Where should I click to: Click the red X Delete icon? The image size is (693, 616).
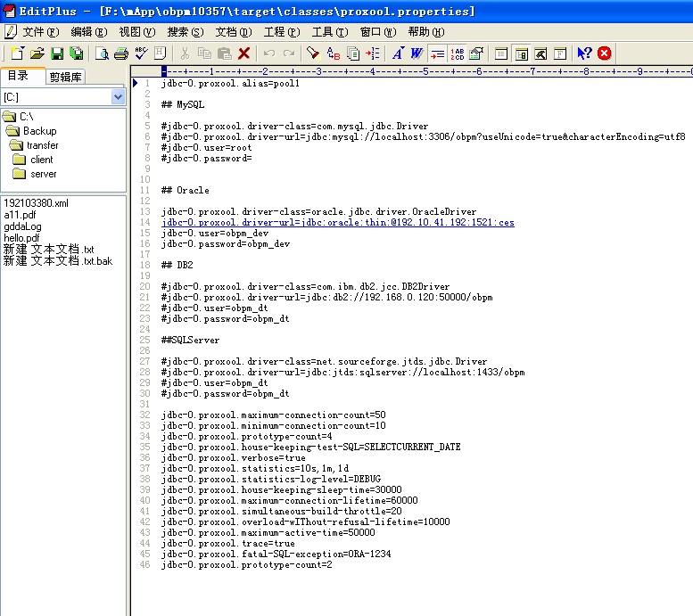(244, 53)
